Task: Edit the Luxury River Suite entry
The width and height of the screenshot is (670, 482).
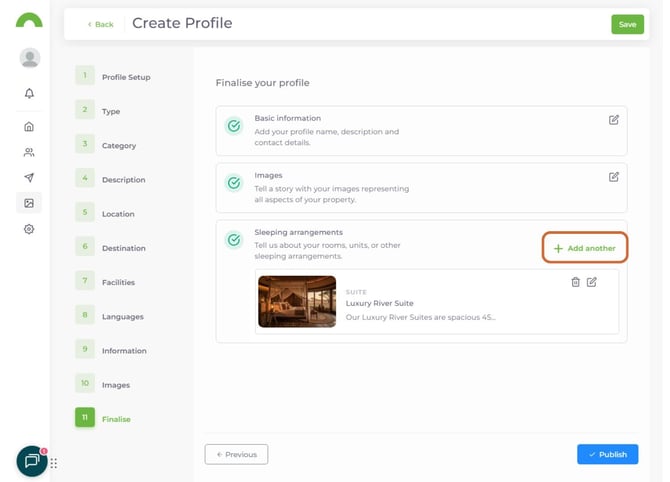Action: (592, 282)
